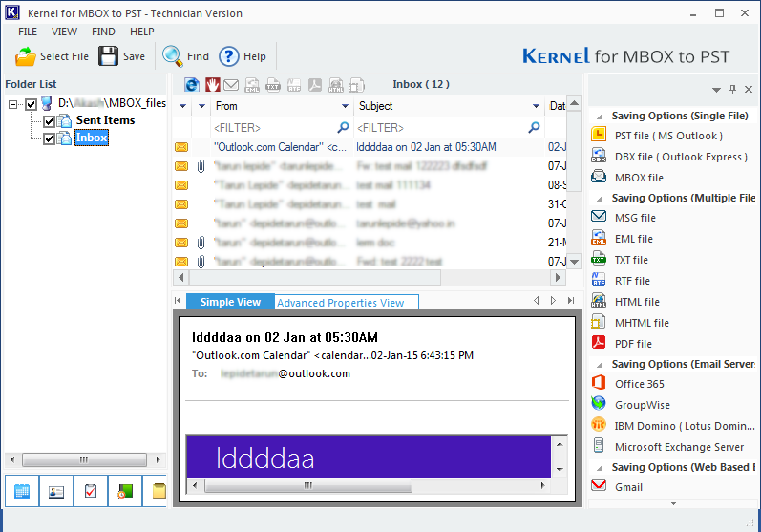Click the PDF file icon in saving options

pos(599,343)
